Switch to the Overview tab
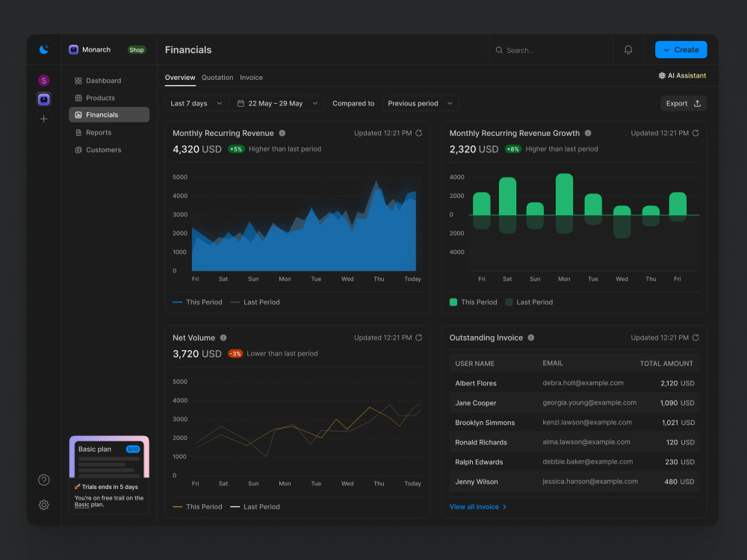Screen dimensions: 747x560 click(x=180, y=78)
